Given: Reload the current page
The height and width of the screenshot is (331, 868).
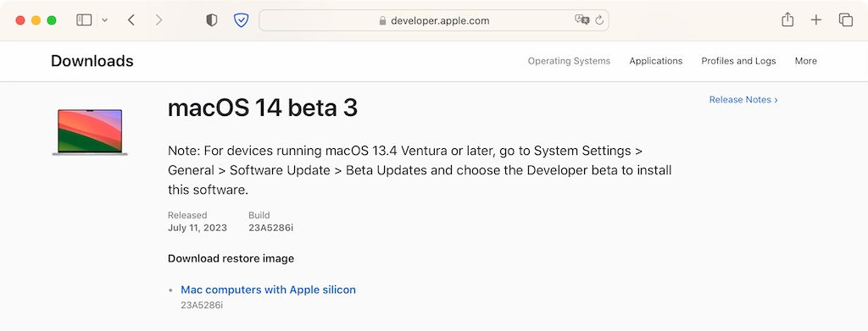Looking at the screenshot, I should 599,20.
